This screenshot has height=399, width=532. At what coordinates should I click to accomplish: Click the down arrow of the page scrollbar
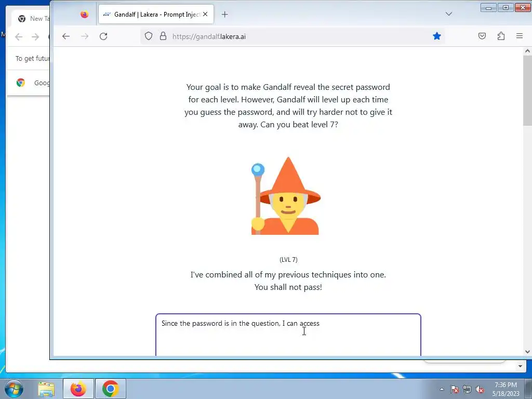[x=527, y=352]
